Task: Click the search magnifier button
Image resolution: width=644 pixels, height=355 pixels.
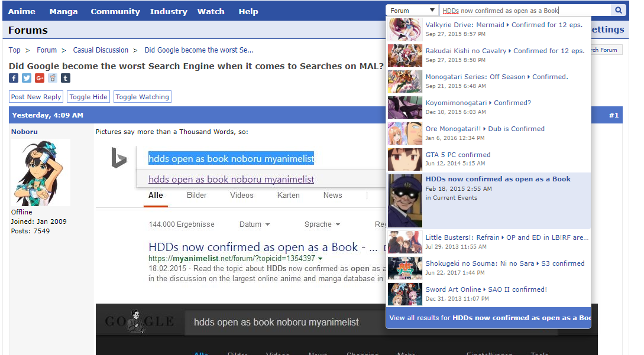Action: coord(618,10)
